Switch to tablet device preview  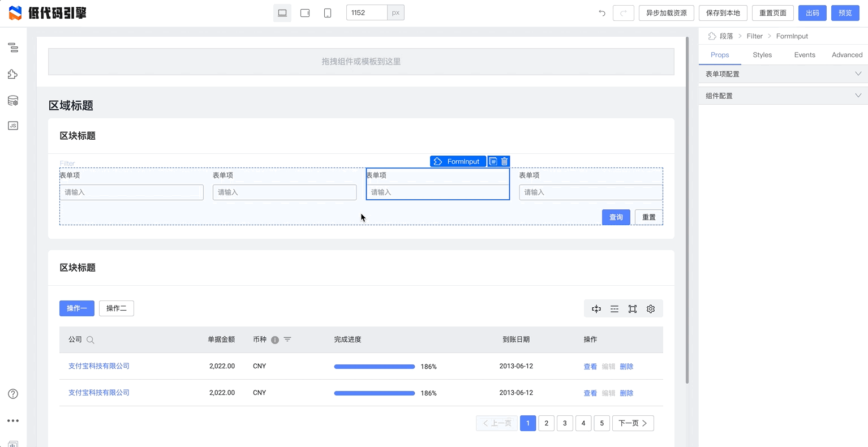click(x=305, y=13)
